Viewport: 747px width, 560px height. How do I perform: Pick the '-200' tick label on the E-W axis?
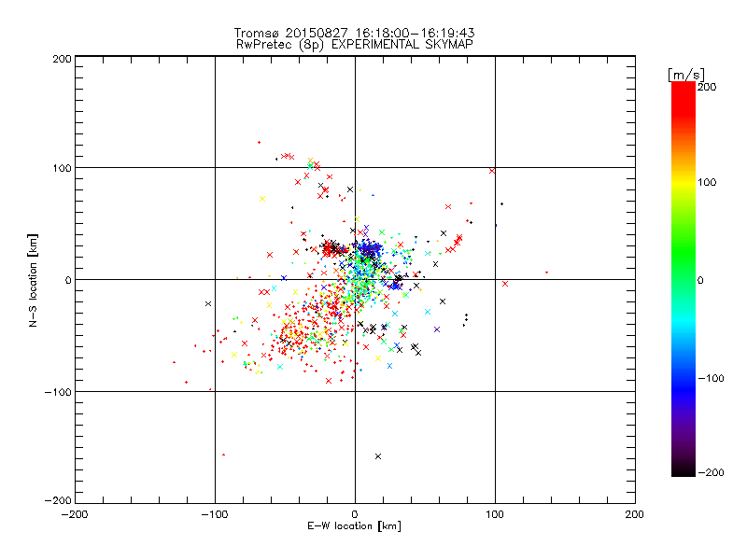point(75,515)
